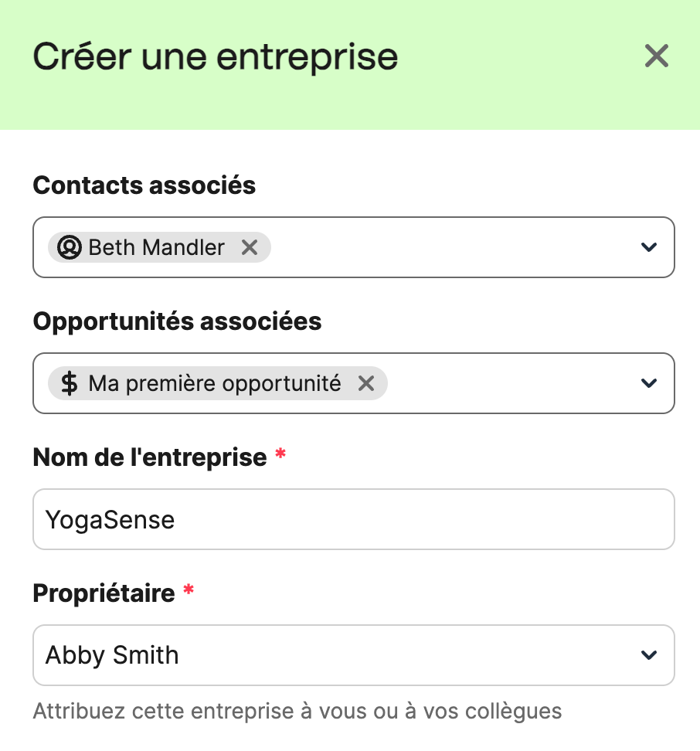Click the Contacts associés label

144,185
